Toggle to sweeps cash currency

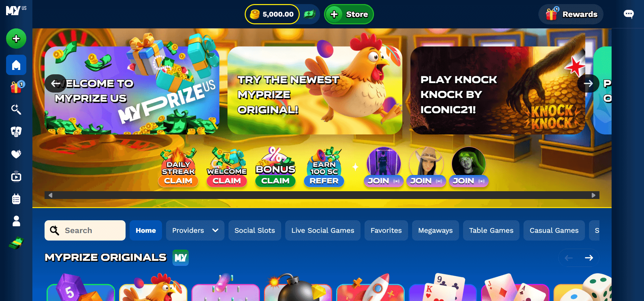coord(310,14)
